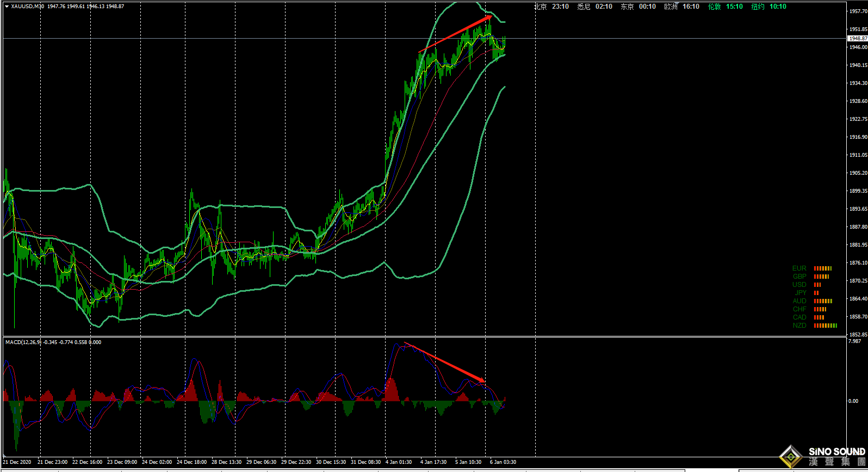Select the red downward arrow in MACD panel

click(x=444, y=362)
